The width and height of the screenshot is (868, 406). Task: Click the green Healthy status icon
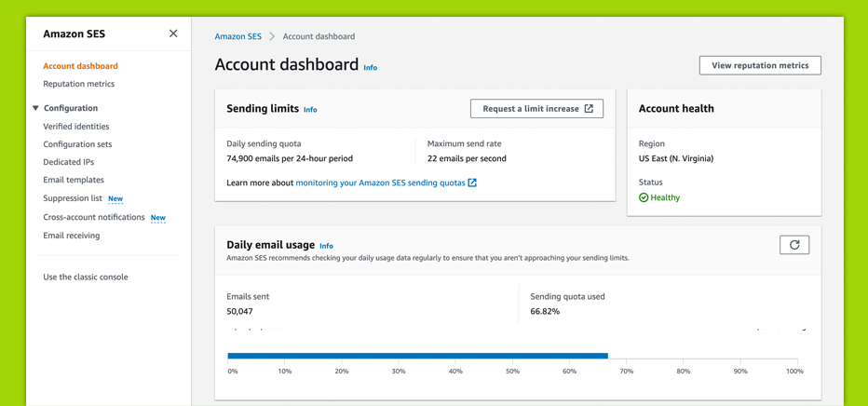[x=644, y=197]
